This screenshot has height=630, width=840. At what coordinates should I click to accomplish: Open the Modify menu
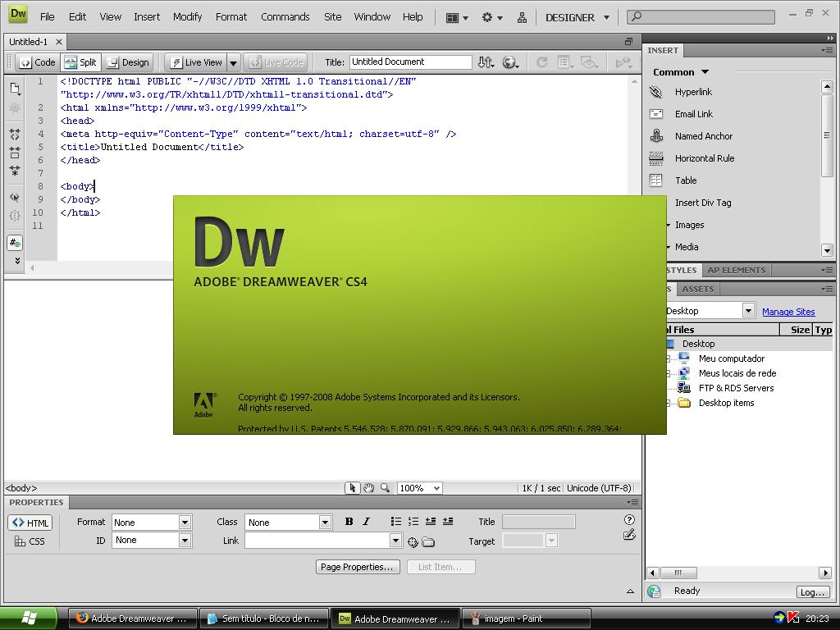pyautogui.click(x=187, y=16)
